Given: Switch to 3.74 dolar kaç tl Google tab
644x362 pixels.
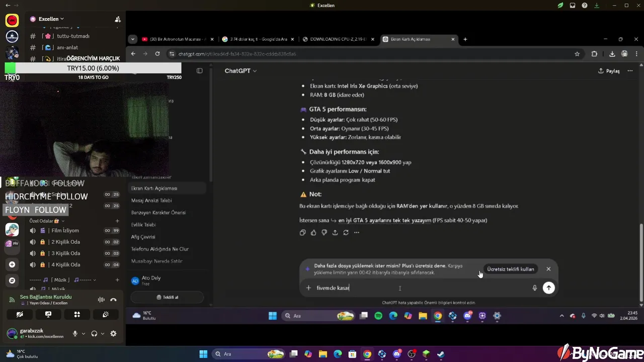Looking at the screenshot, I should click(258, 39).
